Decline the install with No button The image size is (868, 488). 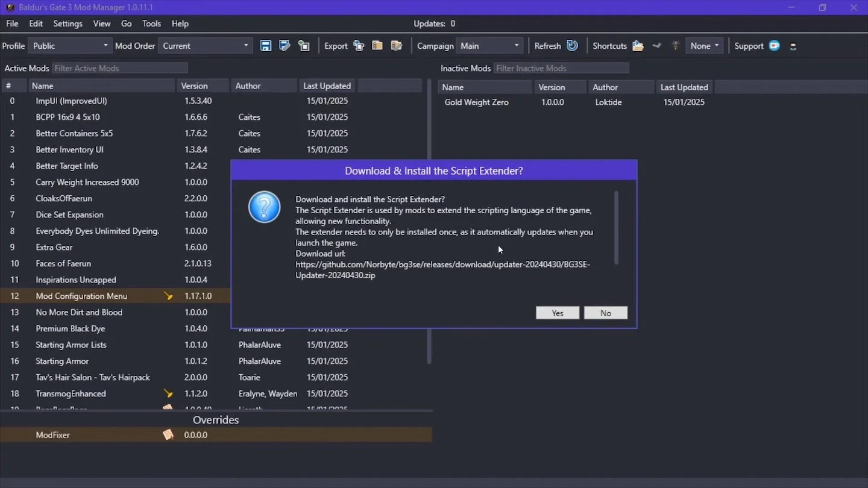pyautogui.click(x=606, y=313)
